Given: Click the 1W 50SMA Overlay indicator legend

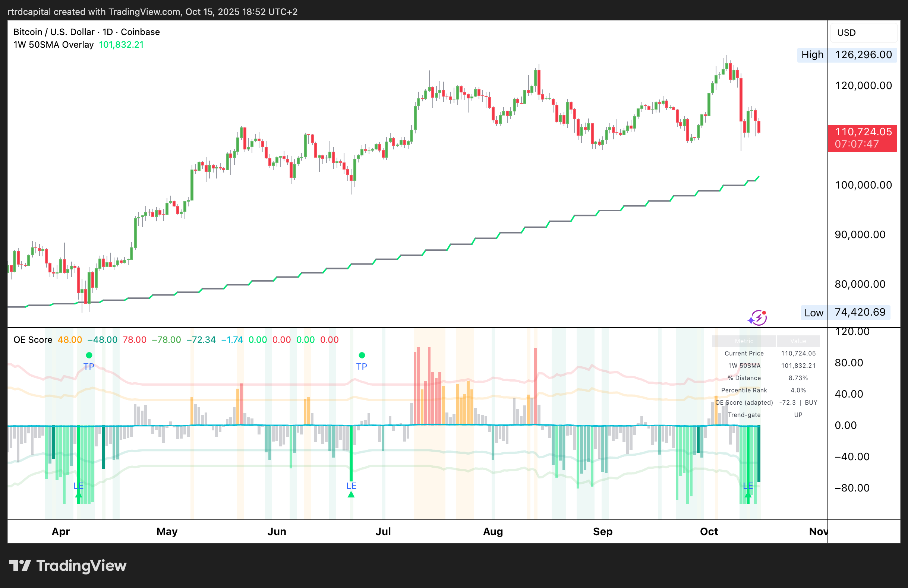Looking at the screenshot, I should (x=53, y=45).
